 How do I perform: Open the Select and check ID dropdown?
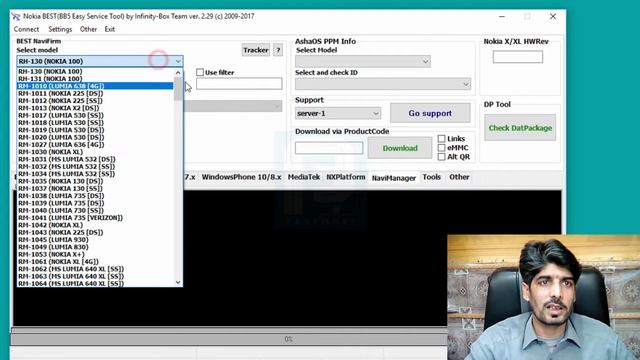point(383,84)
